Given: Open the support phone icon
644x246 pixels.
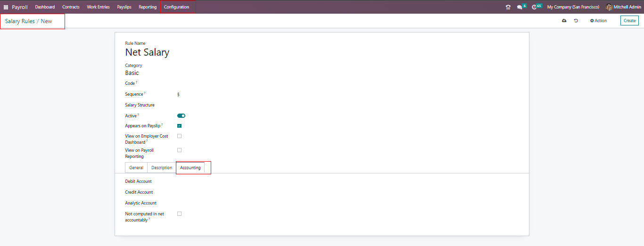Looking at the screenshot, I should click(x=508, y=7).
